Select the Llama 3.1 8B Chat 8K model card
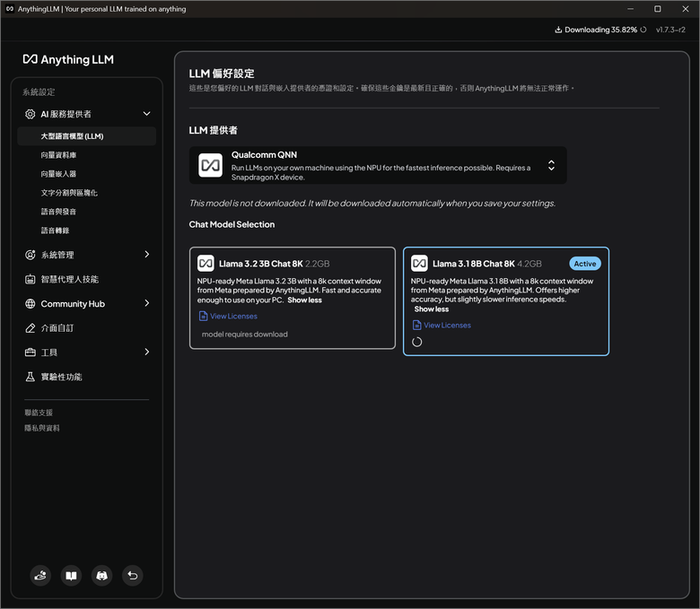The height and width of the screenshot is (609, 700). pos(506,301)
